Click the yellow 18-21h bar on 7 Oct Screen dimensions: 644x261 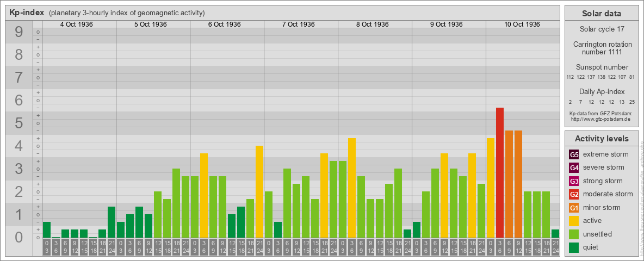(324, 195)
